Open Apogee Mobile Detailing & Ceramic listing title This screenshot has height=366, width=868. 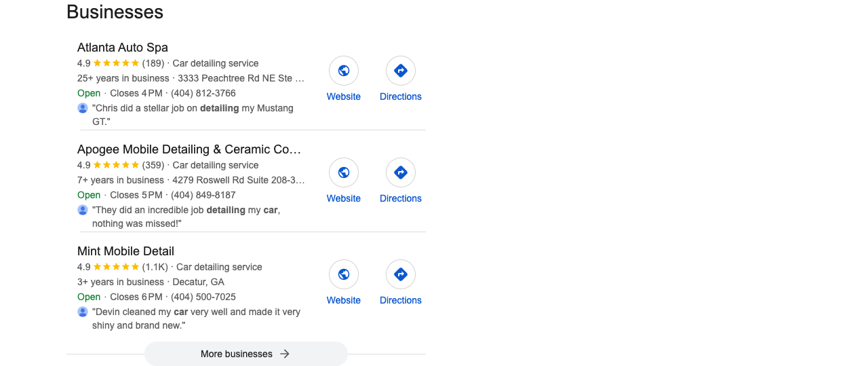tap(189, 149)
